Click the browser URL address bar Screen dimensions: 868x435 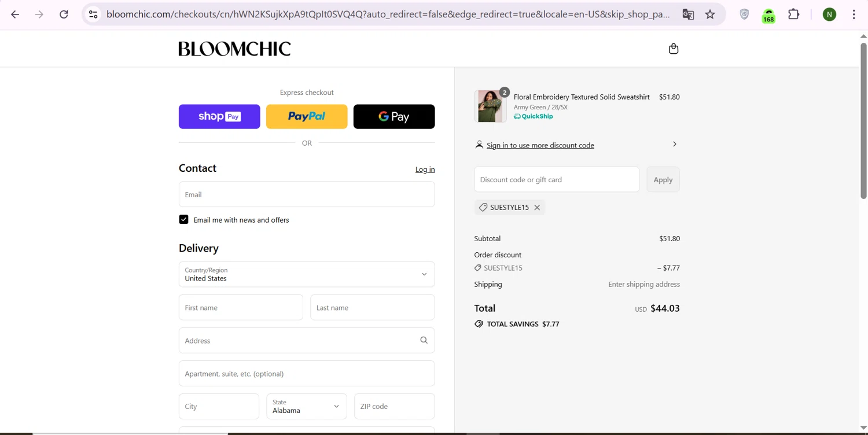pyautogui.click(x=388, y=14)
